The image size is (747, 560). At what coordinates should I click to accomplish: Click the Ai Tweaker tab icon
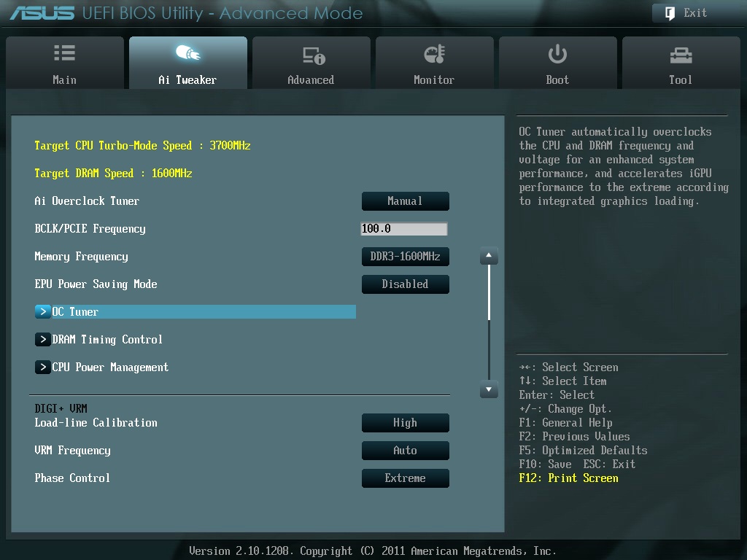187,54
